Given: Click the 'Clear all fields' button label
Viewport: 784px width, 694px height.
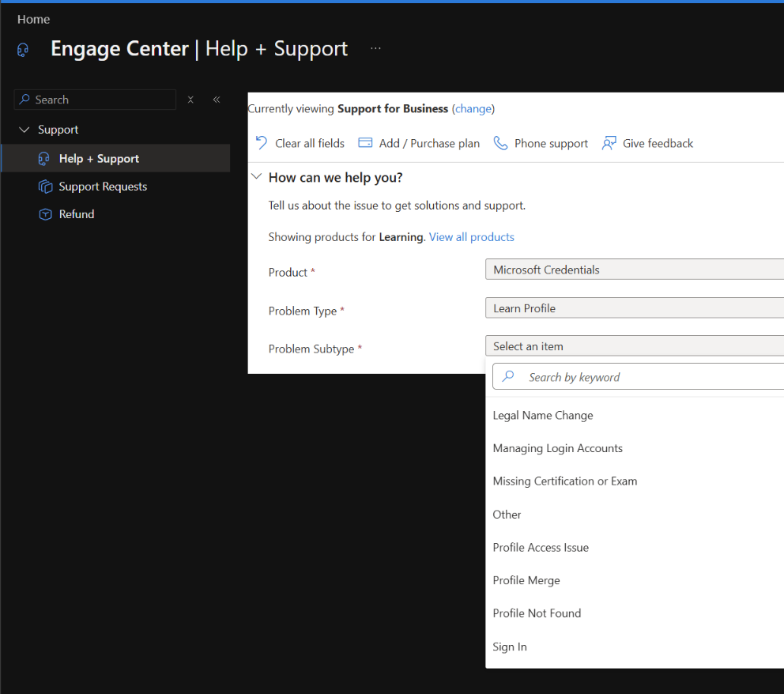Looking at the screenshot, I should [310, 144].
